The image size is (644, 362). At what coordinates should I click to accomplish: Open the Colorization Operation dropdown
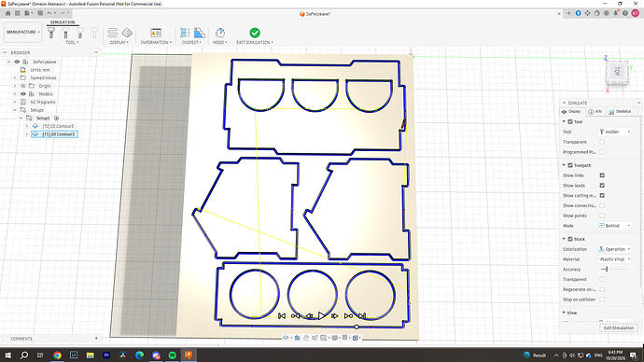tap(615, 249)
